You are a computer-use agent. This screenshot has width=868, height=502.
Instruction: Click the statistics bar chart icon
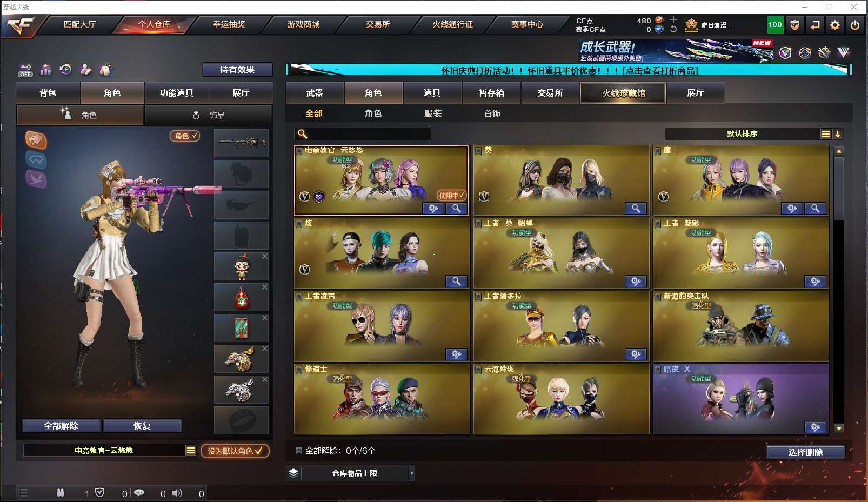point(46,70)
